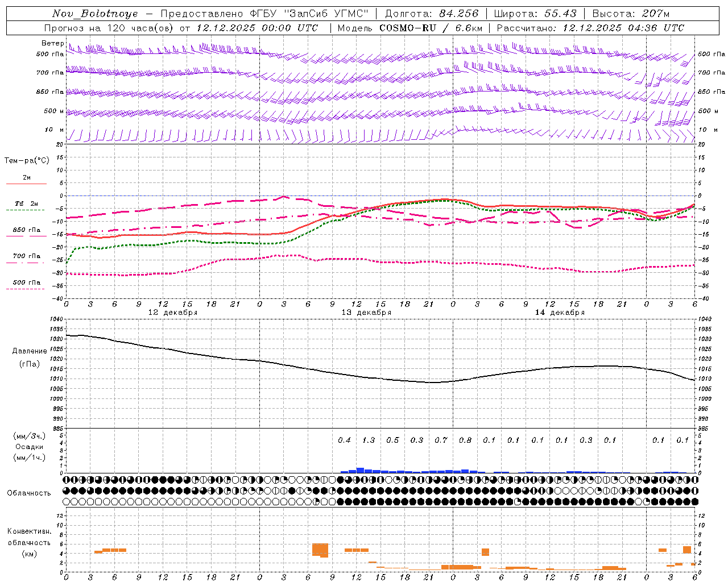The width and height of the screenshot is (728, 582).
Task: Click the 1.3 precipitation value
Action: point(369,440)
